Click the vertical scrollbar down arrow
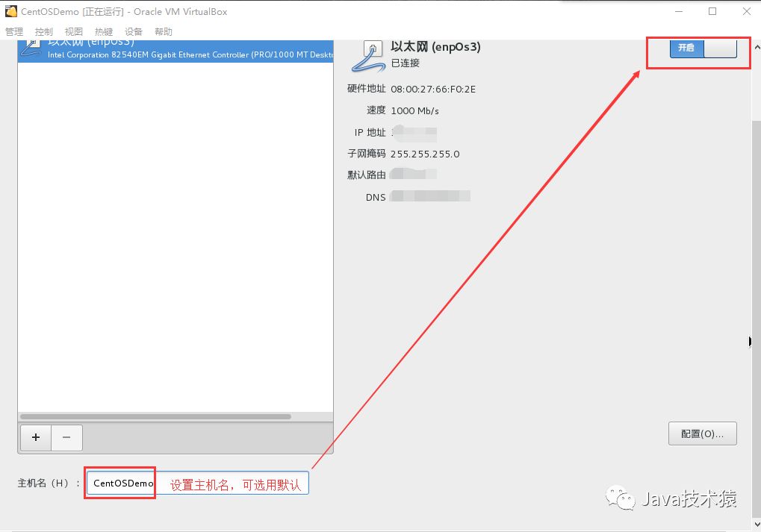This screenshot has height=532, width=761. coord(757,525)
